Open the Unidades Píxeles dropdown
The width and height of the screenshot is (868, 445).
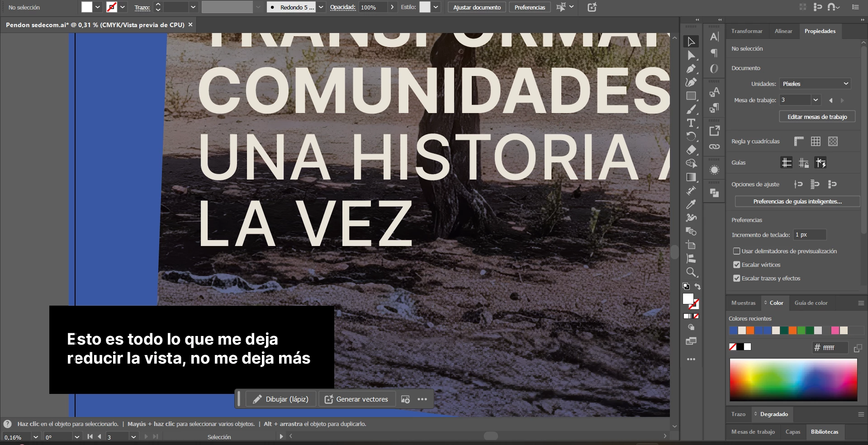click(815, 84)
